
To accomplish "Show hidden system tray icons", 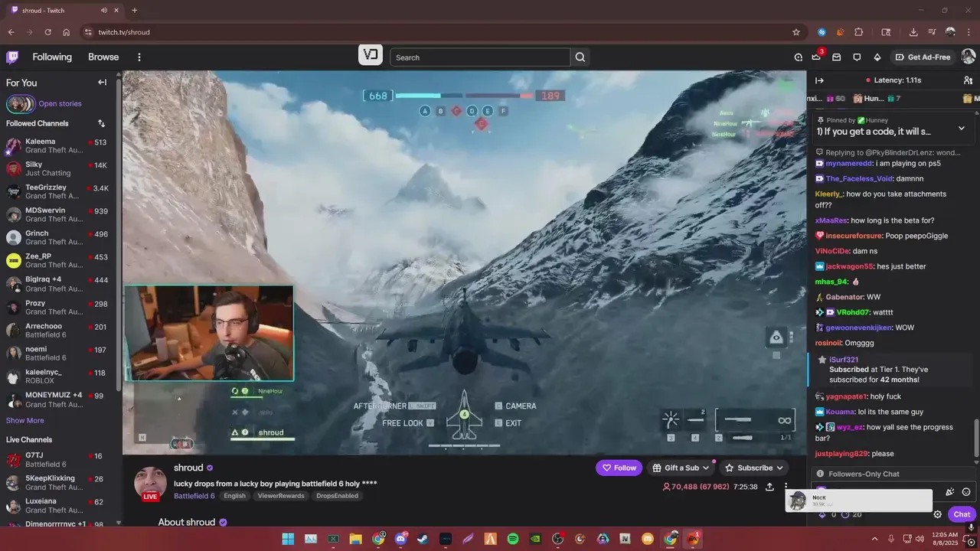I will (x=874, y=539).
